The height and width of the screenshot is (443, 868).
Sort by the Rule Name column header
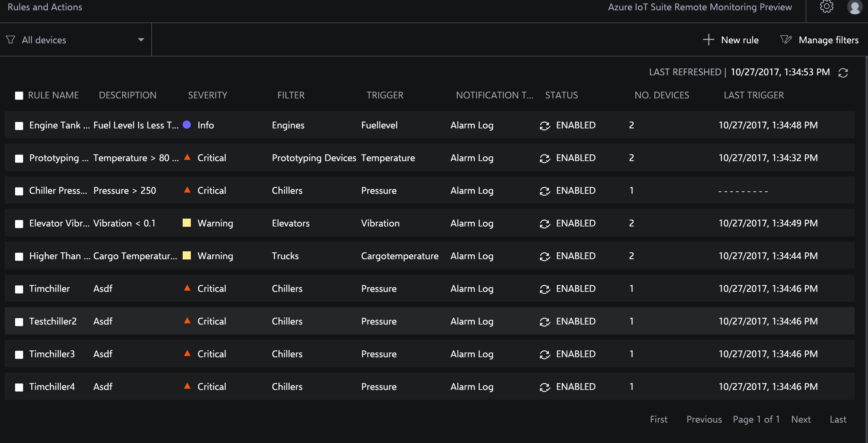(53, 95)
